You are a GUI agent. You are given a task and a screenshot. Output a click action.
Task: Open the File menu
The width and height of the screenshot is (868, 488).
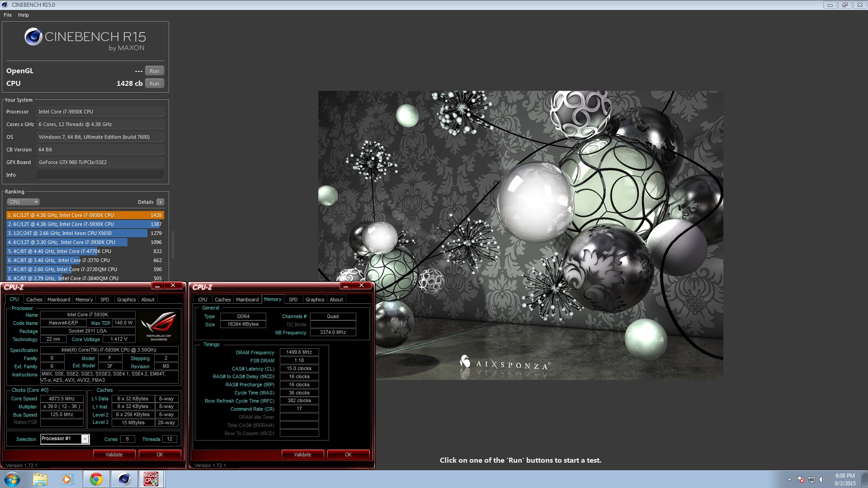pyautogui.click(x=8, y=15)
